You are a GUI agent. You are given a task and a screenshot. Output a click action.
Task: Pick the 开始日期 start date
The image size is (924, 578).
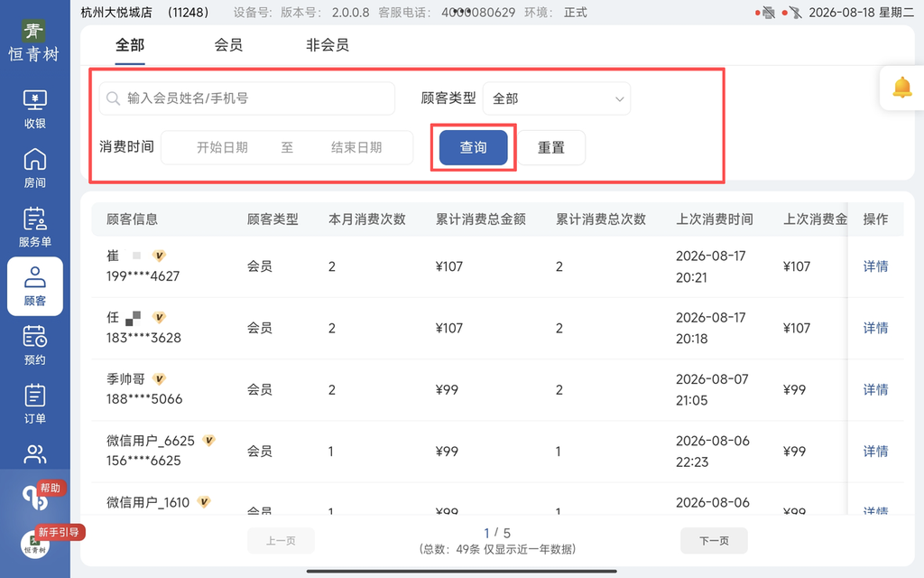click(x=222, y=147)
